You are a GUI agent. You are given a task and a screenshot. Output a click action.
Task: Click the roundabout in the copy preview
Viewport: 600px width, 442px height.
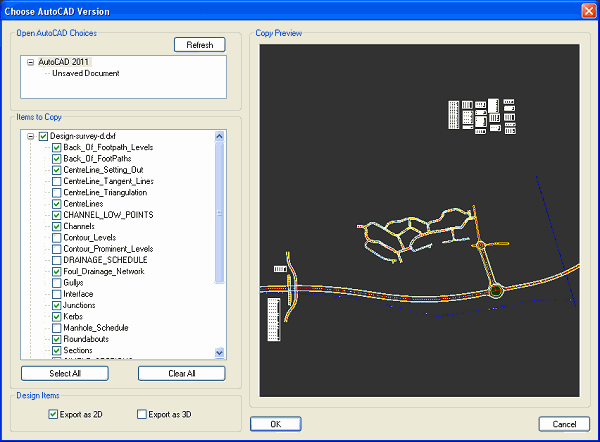(x=496, y=290)
